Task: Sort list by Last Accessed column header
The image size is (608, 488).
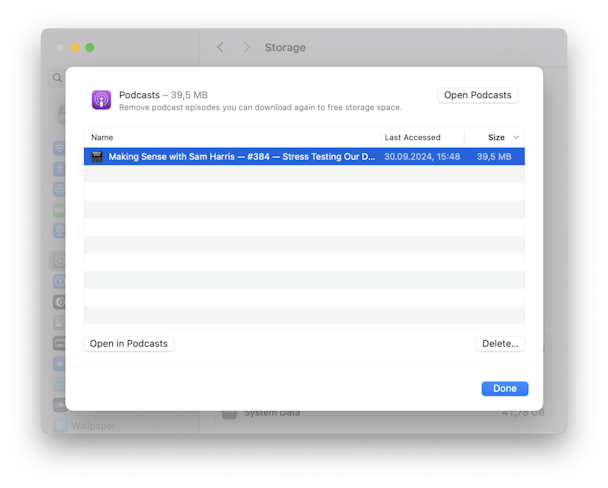Action: [x=412, y=137]
